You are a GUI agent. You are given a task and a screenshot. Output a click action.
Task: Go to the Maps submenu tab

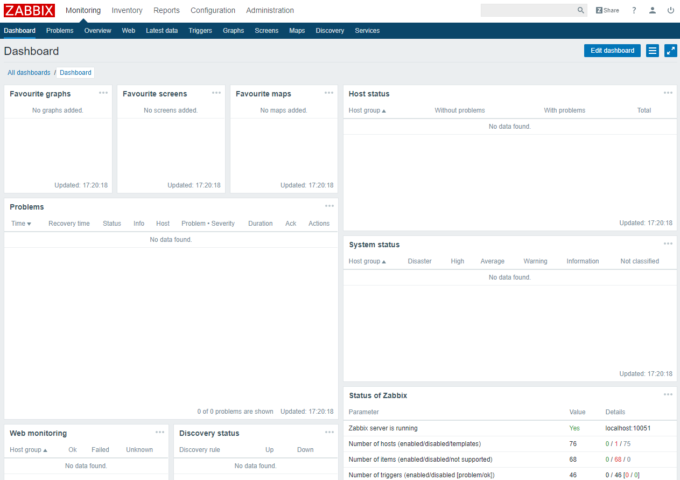(x=297, y=31)
